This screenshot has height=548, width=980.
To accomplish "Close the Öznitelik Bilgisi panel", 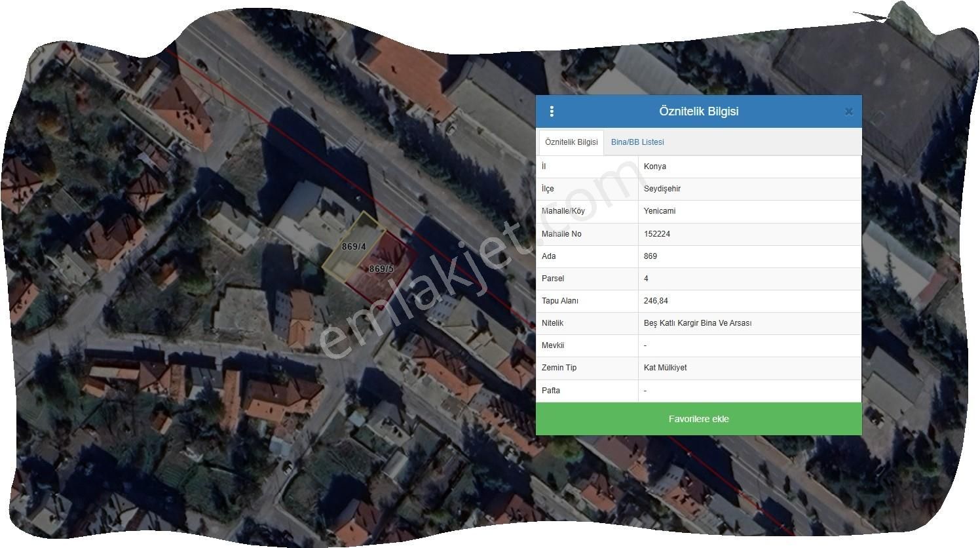I will click(848, 111).
